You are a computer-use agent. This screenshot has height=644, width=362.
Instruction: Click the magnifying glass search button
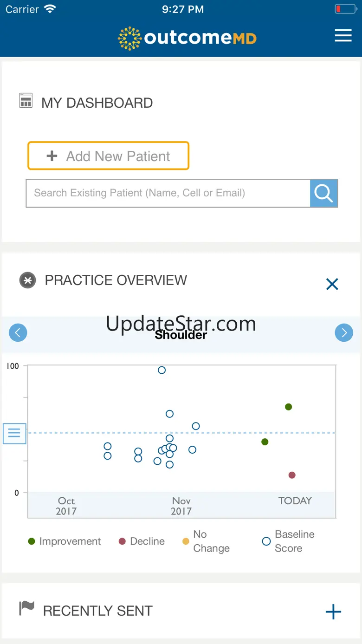323,193
